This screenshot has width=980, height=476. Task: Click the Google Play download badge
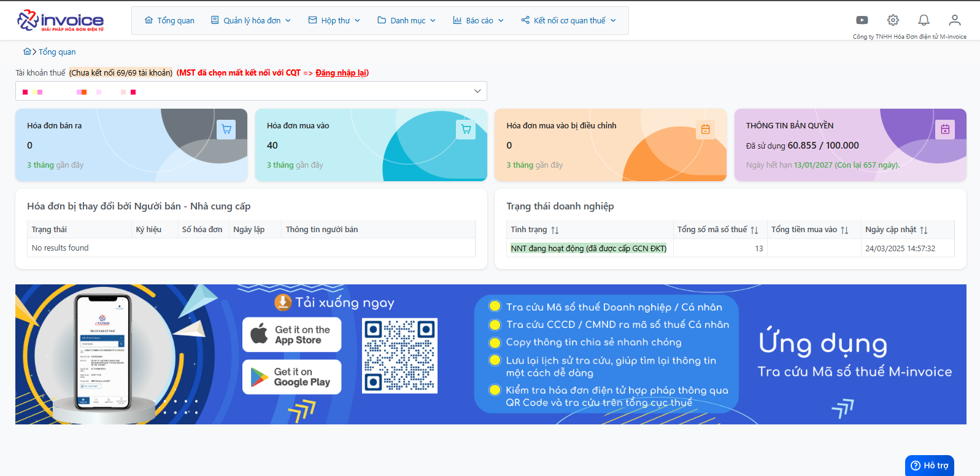pos(291,377)
